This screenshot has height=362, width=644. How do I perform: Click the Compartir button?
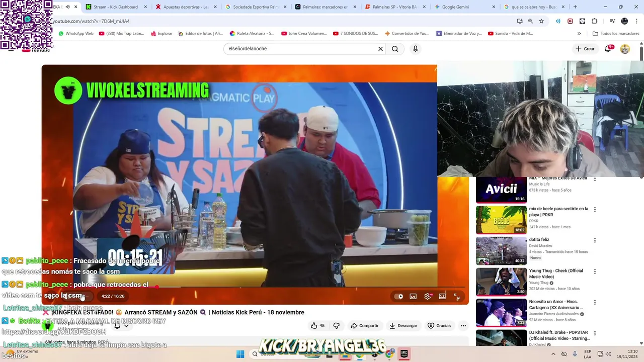[x=364, y=326]
